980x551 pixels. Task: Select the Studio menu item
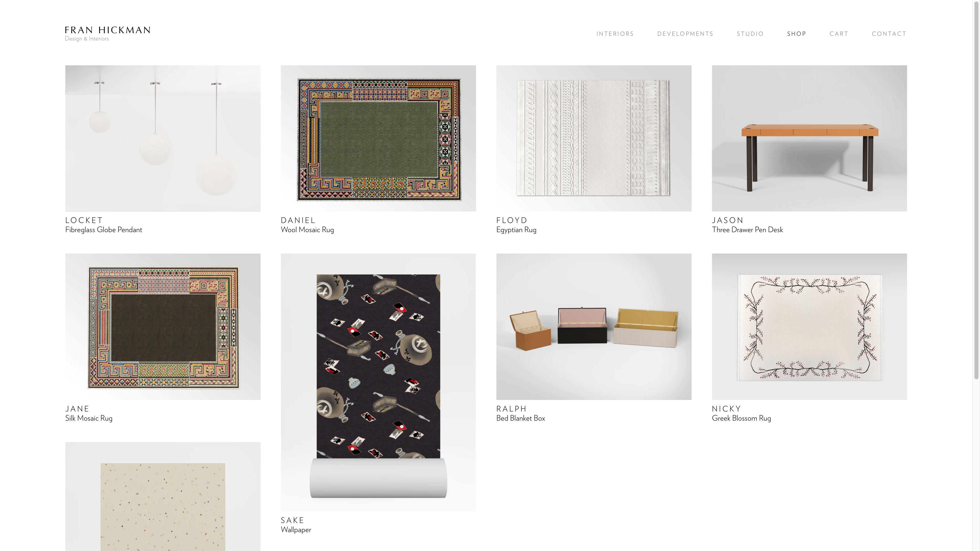click(750, 34)
